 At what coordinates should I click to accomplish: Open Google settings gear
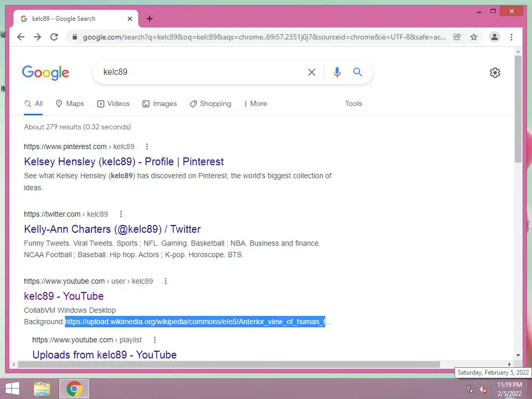point(495,73)
